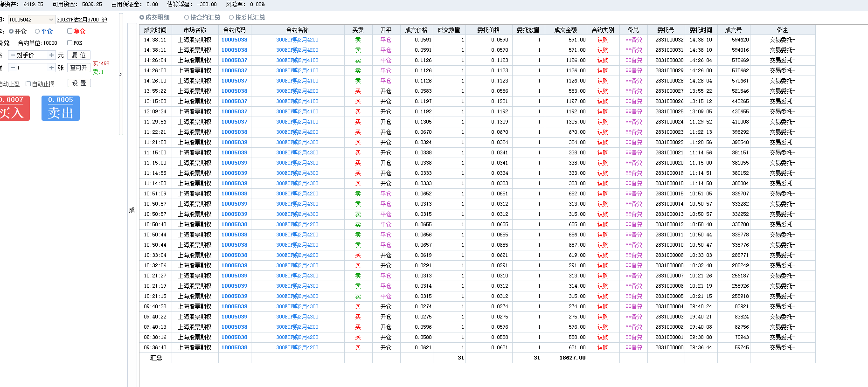Screen dimensions: 868x387
Task: Select the 平仓 radio button
Action: tap(37, 31)
